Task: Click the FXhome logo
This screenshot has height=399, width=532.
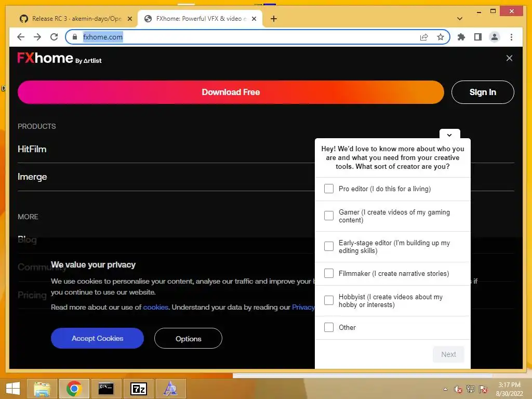Action: [x=59, y=58]
